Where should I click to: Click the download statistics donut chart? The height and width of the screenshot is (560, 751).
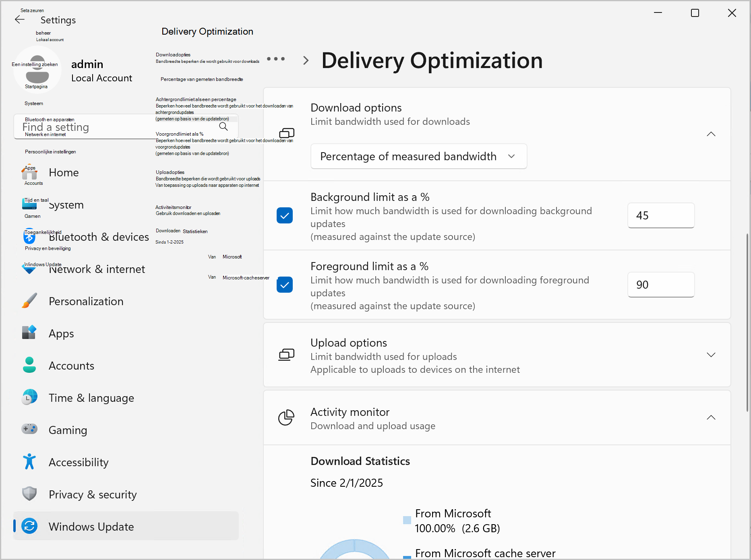pos(355,549)
